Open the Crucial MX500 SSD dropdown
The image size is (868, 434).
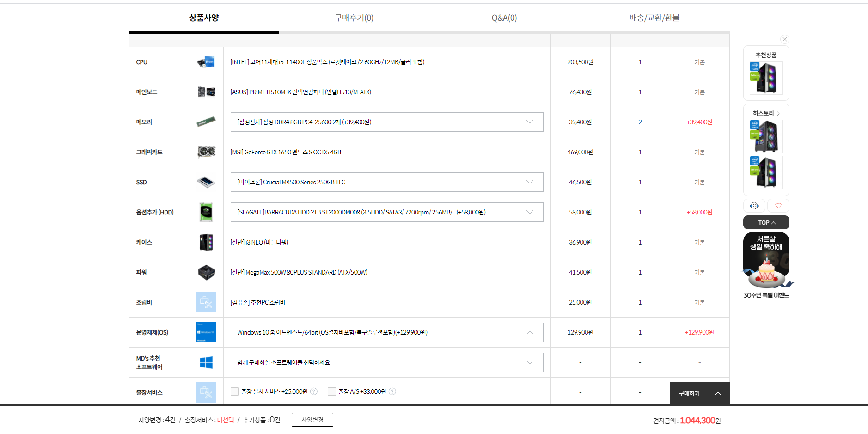387,182
